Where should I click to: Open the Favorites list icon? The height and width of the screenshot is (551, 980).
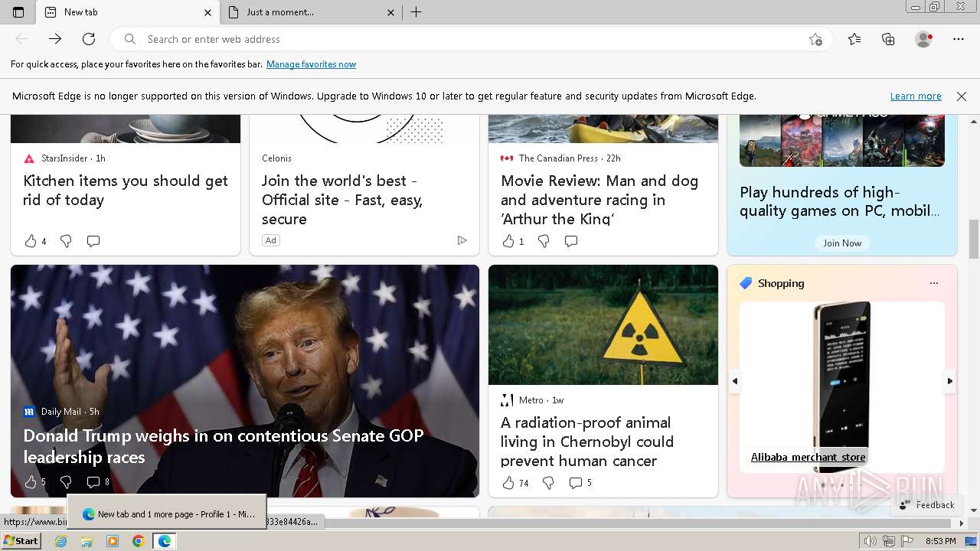click(854, 39)
